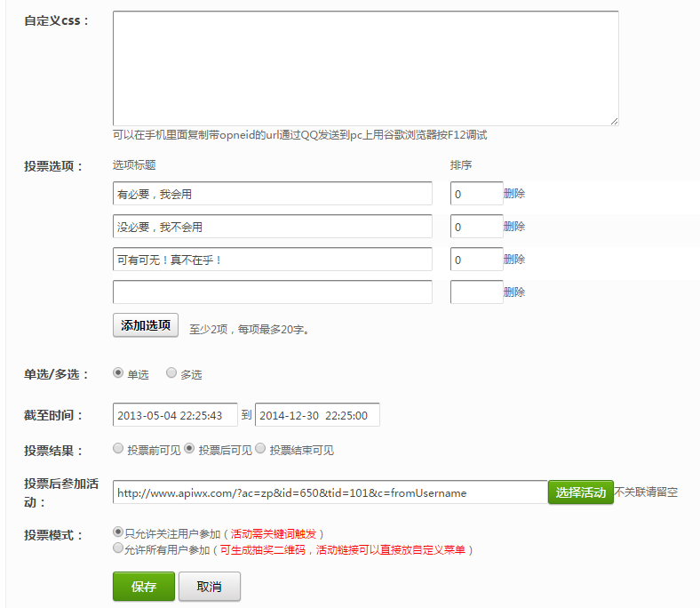This screenshot has width=700, height=608.
Task: Delete the '可有可无！真不在乎！' option
Action: click(514, 260)
